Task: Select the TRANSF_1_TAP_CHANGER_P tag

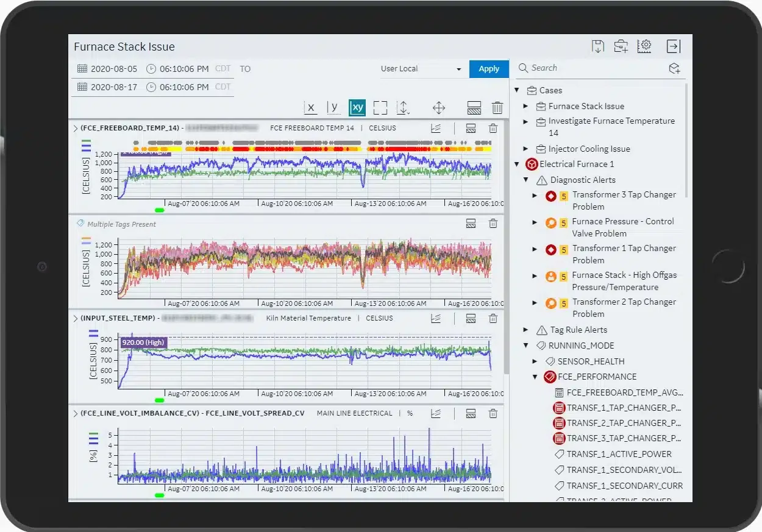Action: point(624,408)
